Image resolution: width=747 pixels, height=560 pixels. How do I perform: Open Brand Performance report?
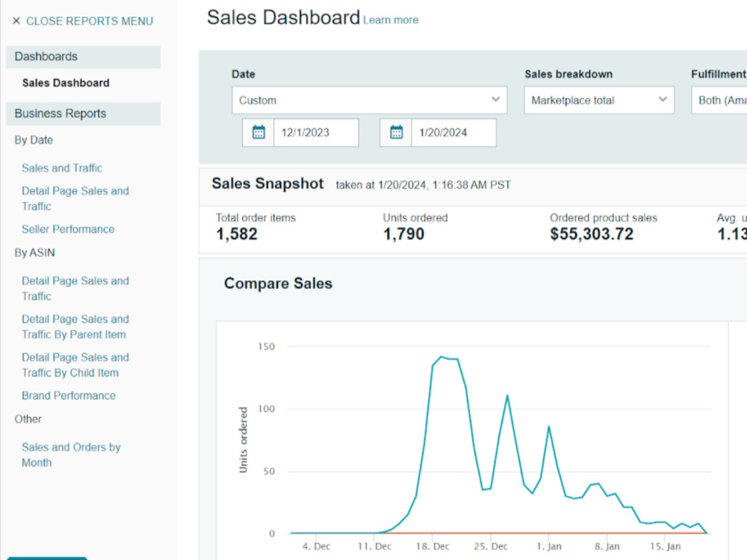(69, 396)
